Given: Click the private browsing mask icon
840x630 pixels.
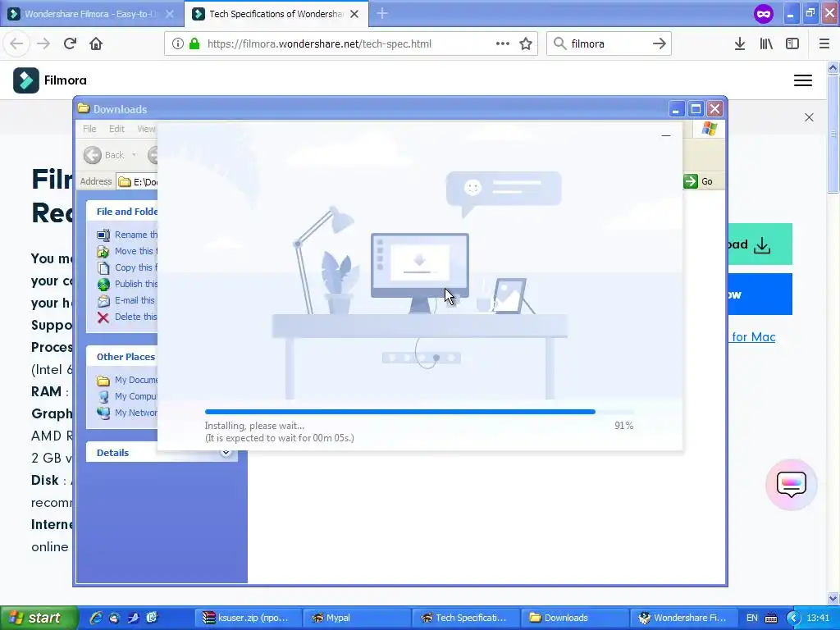Looking at the screenshot, I should [764, 13].
